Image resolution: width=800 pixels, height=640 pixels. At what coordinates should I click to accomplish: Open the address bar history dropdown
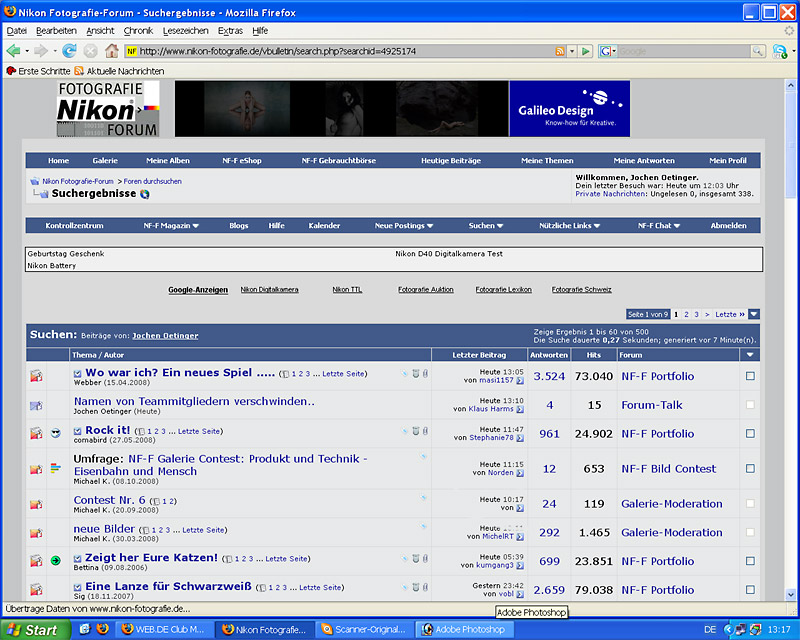[x=572, y=51]
